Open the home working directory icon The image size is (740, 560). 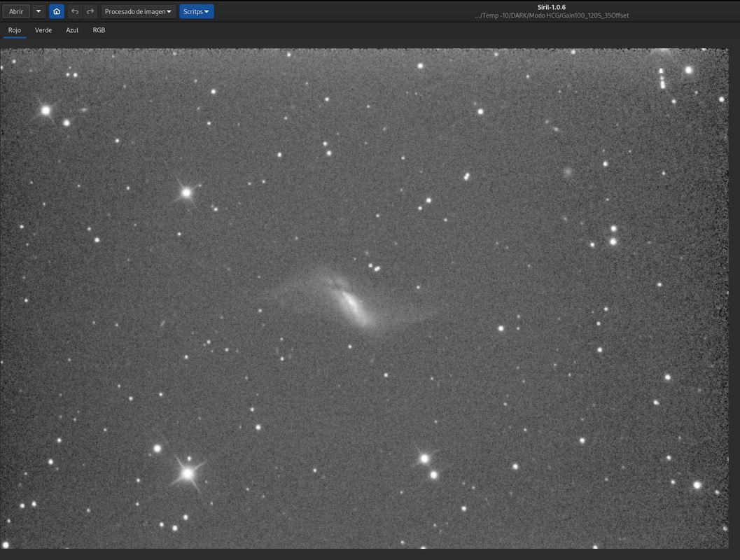(57, 11)
